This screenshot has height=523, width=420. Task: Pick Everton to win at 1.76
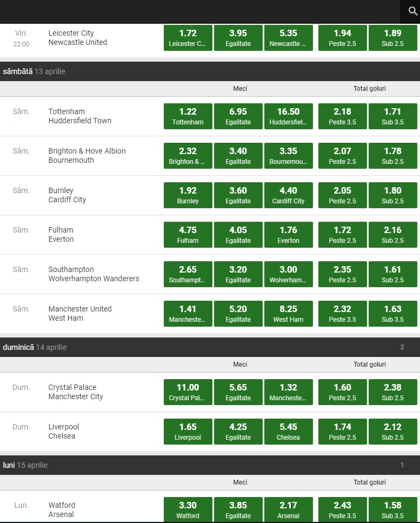pyautogui.click(x=288, y=235)
